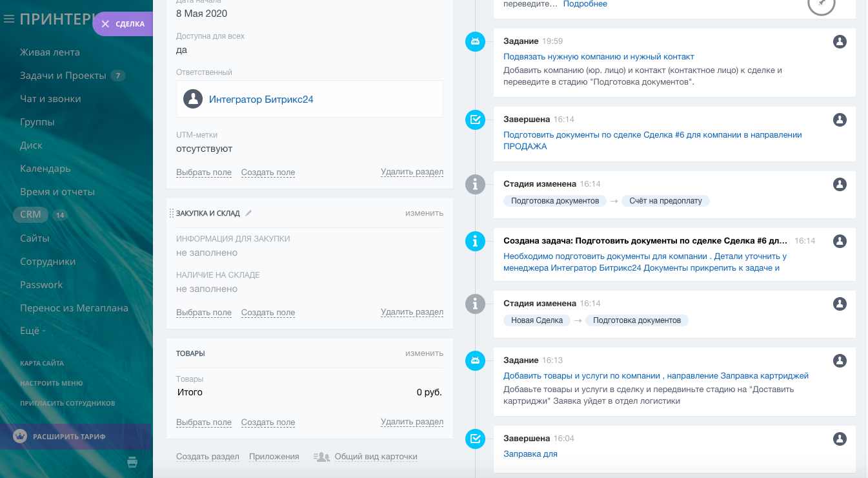Go to Время и отчеты
The height and width of the screenshot is (478, 868).
(x=57, y=192)
